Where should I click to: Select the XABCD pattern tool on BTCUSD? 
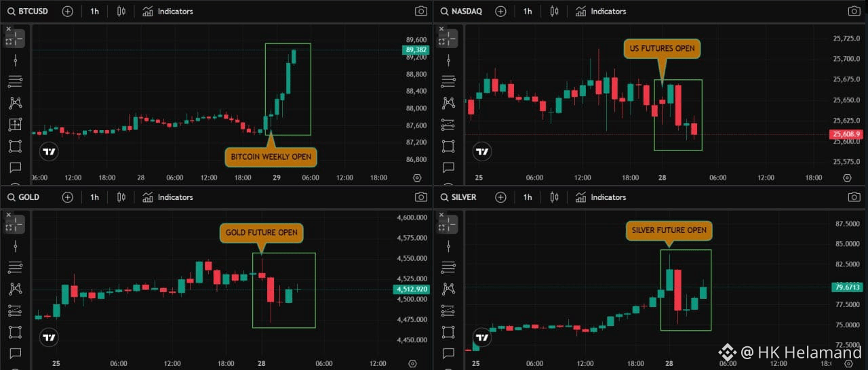(x=15, y=103)
